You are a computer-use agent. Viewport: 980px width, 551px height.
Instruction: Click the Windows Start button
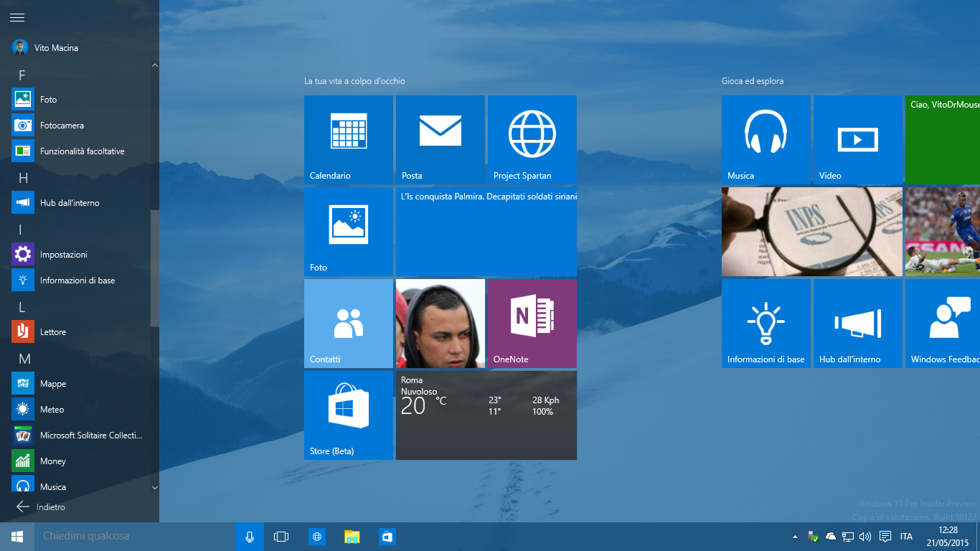(17, 537)
